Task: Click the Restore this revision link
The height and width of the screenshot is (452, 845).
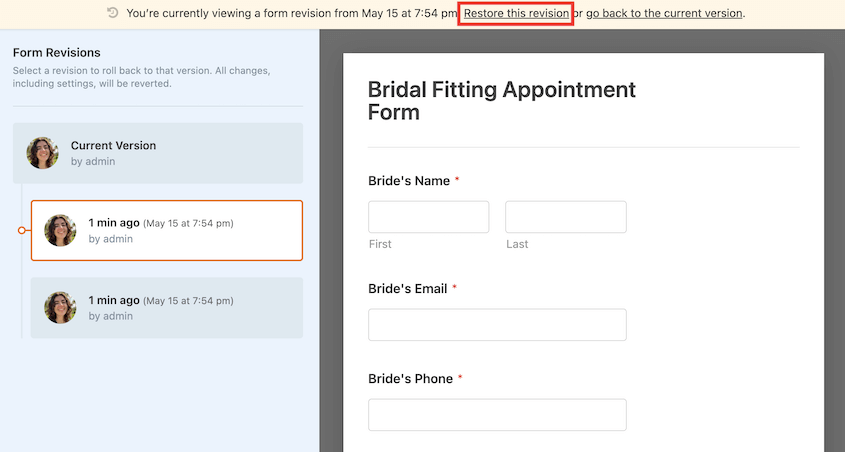Action: pyautogui.click(x=516, y=13)
